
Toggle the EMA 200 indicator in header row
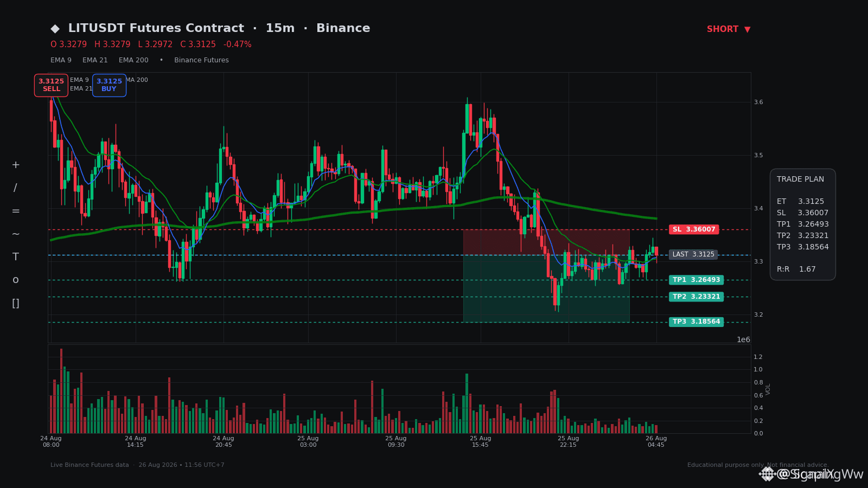click(x=133, y=60)
